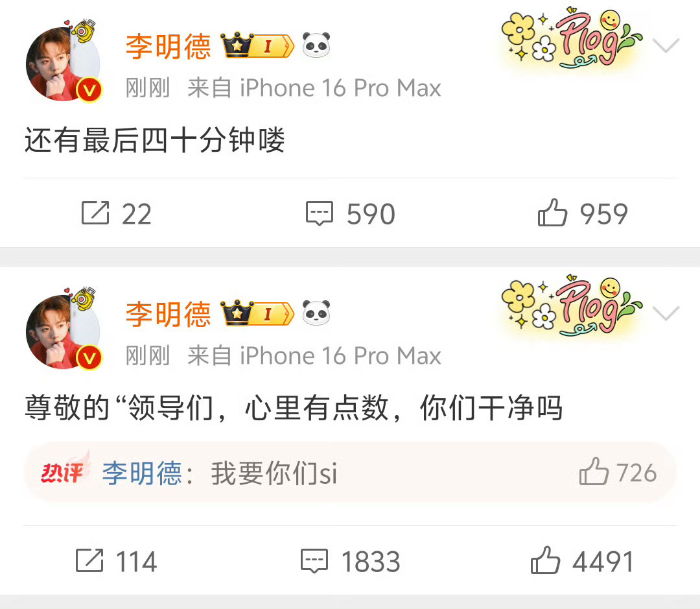Expand first post options chevron
Screen dimensions: 700x609
pos(666,45)
